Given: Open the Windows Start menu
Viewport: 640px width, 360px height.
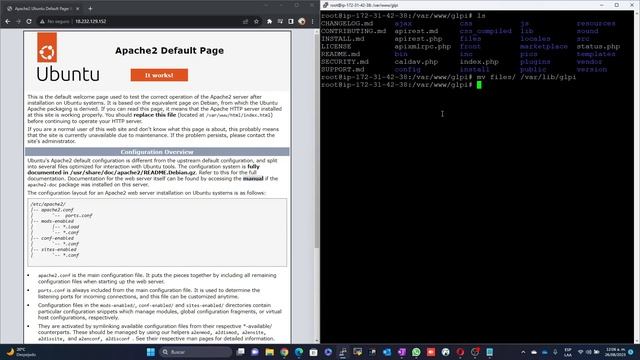Looking at the screenshot, I should click(x=151, y=352).
